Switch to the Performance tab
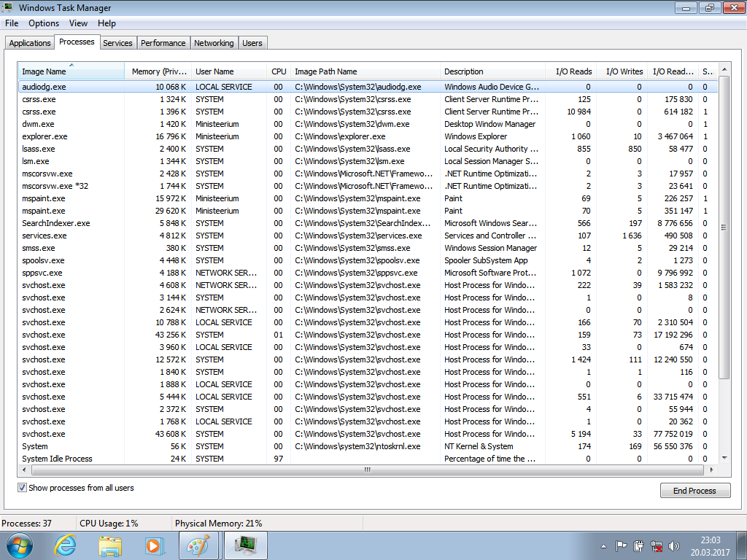 click(x=163, y=43)
